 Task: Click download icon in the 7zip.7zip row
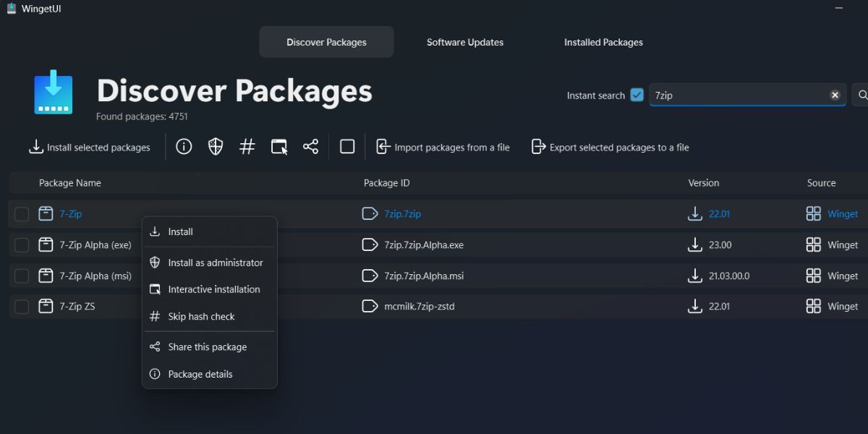pyautogui.click(x=695, y=213)
